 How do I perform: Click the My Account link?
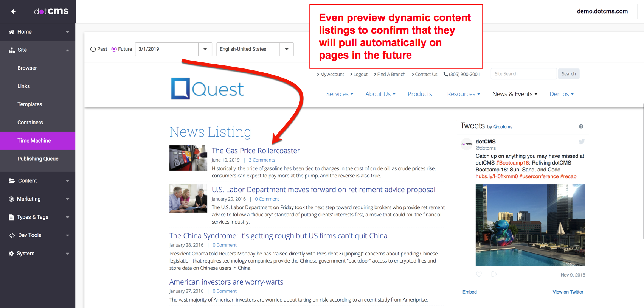[331, 74]
